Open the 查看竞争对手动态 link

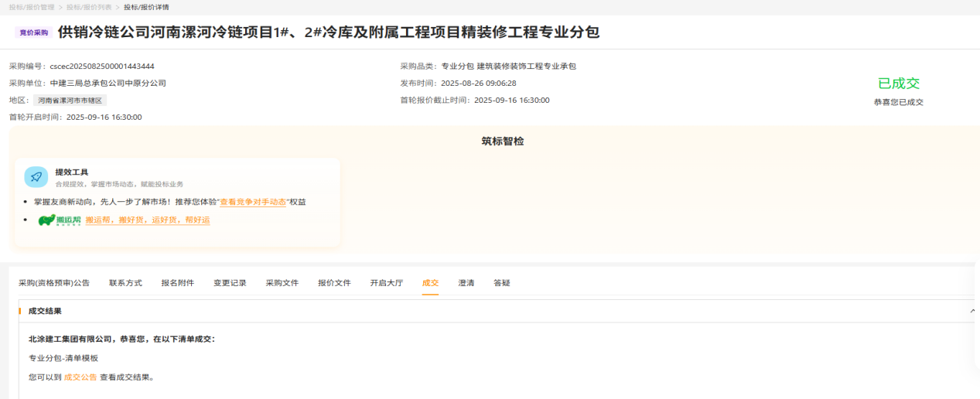[253, 202]
